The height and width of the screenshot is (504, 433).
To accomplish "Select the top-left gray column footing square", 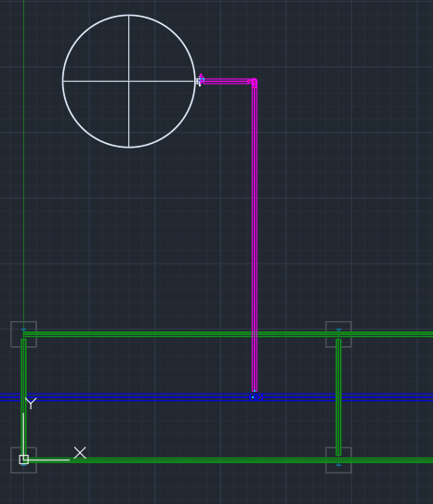I will pyautogui.click(x=24, y=334).
